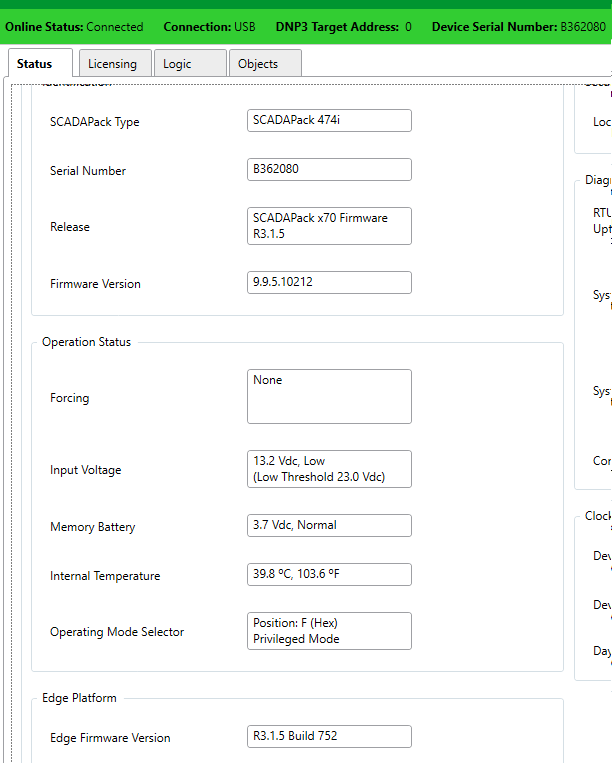The height and width of the screenshot is (763, 612).
Task: Click the Edge Firmware Version label
Action: pos(110,738)
